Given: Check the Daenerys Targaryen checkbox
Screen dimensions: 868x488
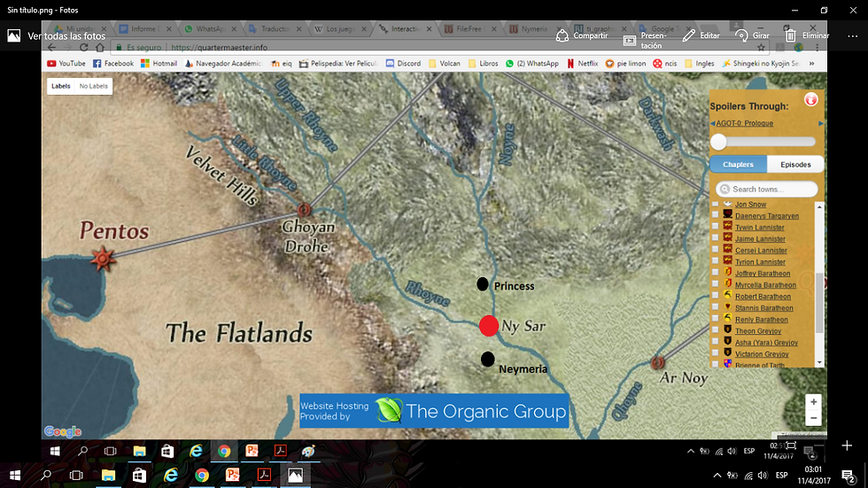Looking at the screenshot, I should (716, 215).
